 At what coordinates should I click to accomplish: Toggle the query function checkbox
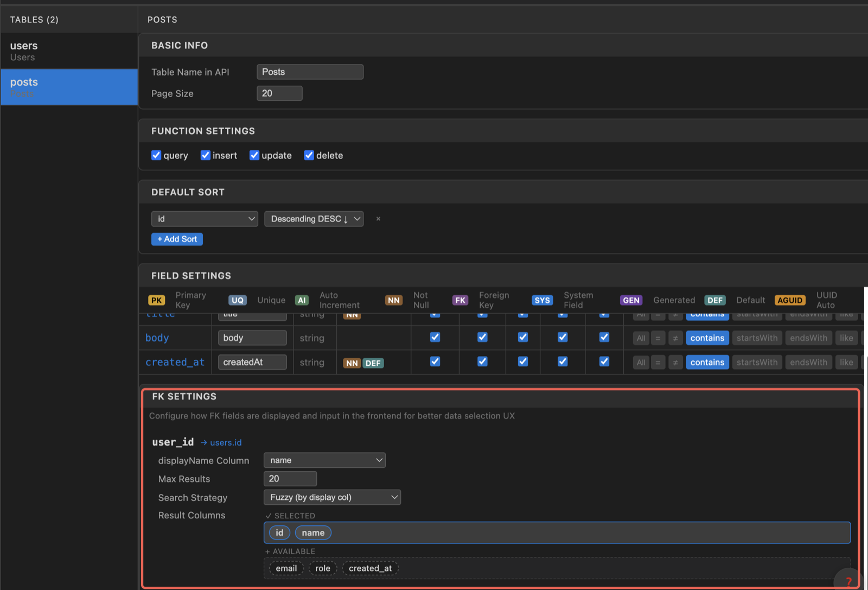click(156, 155)
